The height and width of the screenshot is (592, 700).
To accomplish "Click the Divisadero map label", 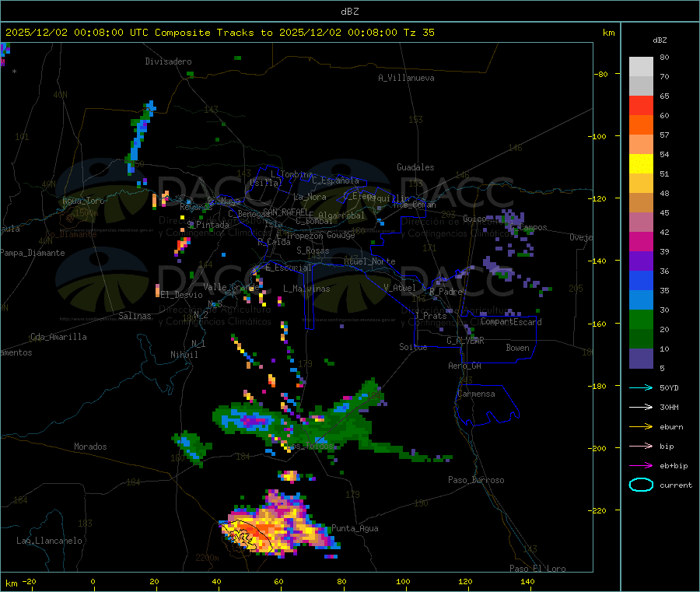I will tap(168, 61).
